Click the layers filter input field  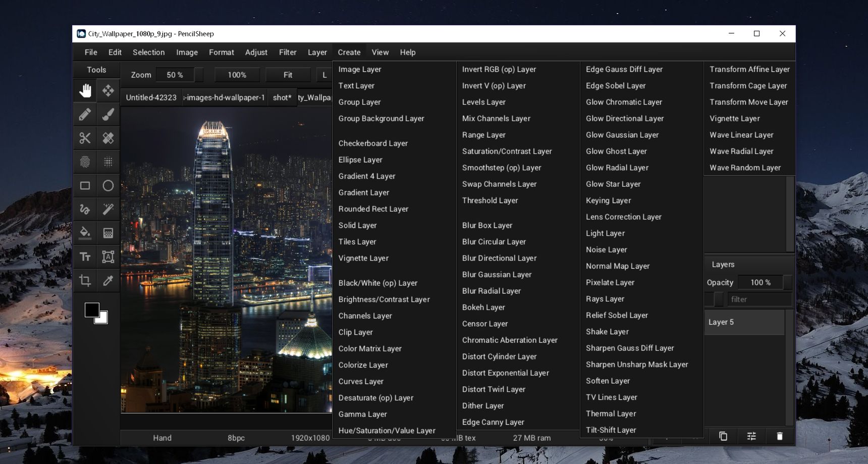pos(759,299)
